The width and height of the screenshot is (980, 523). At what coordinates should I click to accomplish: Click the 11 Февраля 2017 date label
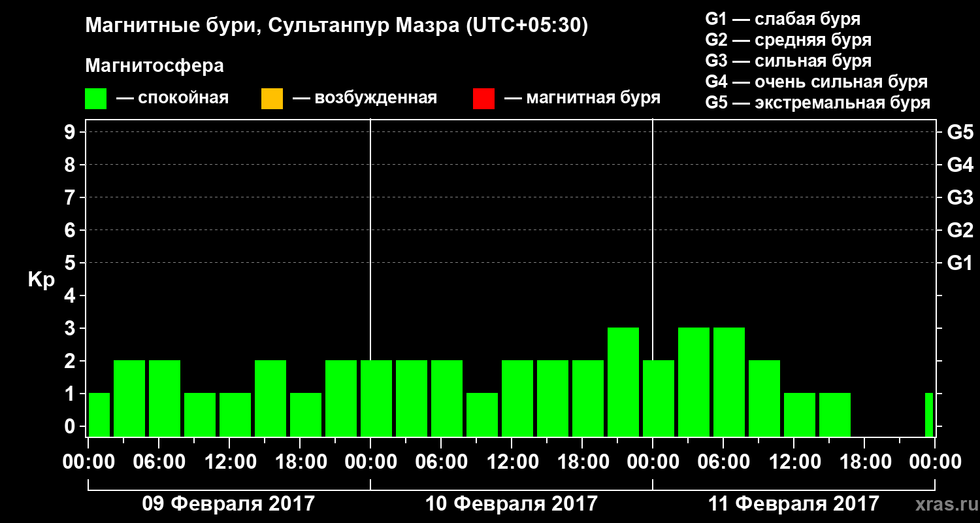point(794,504)
